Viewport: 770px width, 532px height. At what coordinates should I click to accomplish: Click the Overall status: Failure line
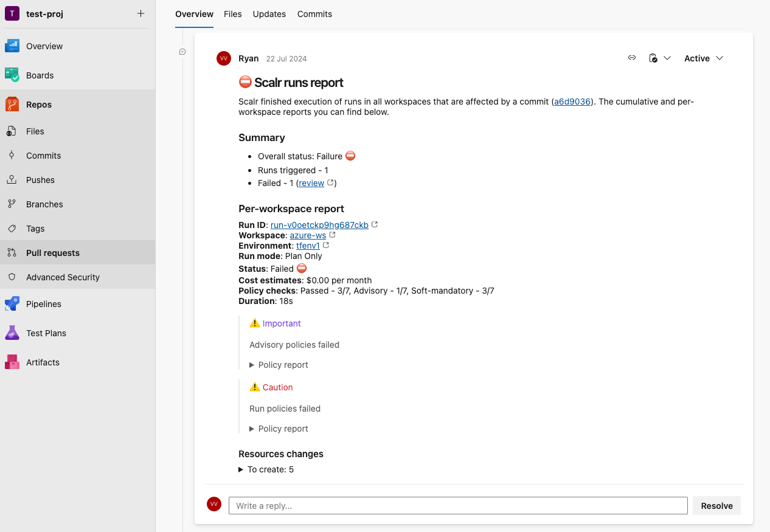coord(307,156)
